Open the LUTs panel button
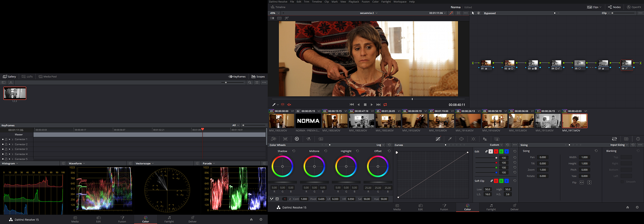Viewport: 644px width, 224px height. click(x=27, y=77)
